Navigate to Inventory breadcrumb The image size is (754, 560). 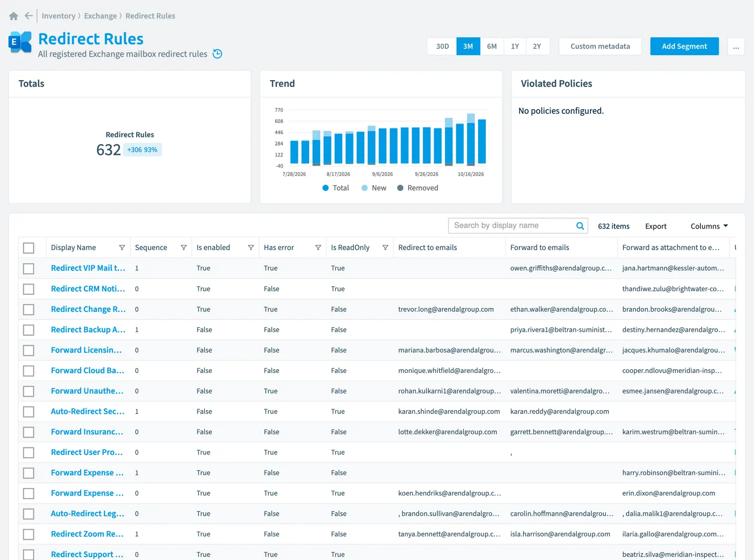coord(58,16)
